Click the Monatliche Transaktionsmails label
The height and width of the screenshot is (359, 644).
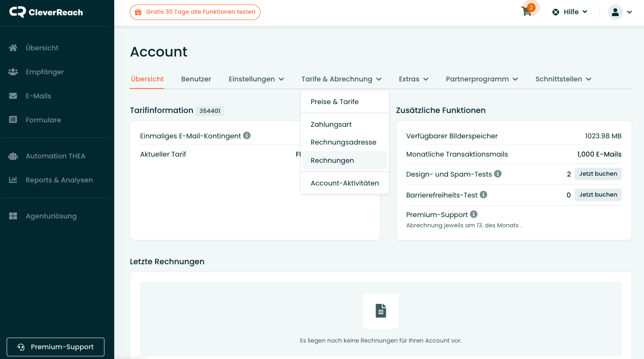pyautogui.click(x=457, y=154)
